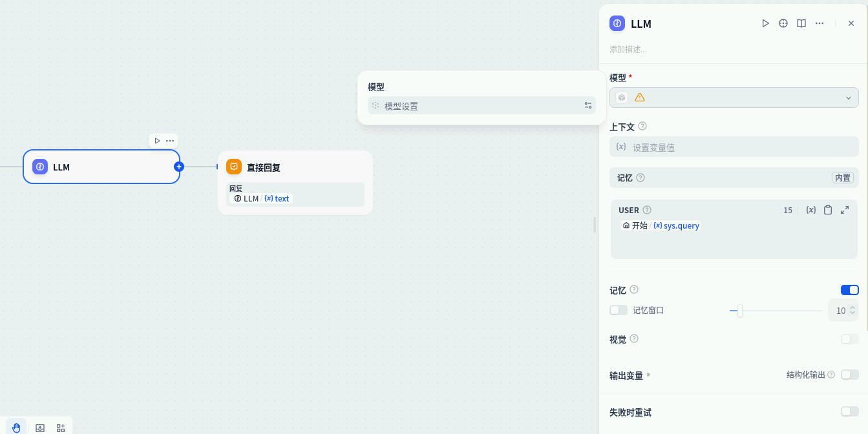Click the add-block grid icon in bottom toolbar
The width and height of the screenshot is (868, 434).
pos(61,428)
